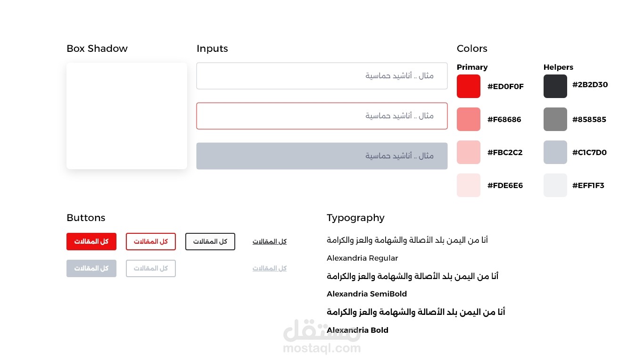Select the #ED0F0F primary red swatch

point(469,86)
